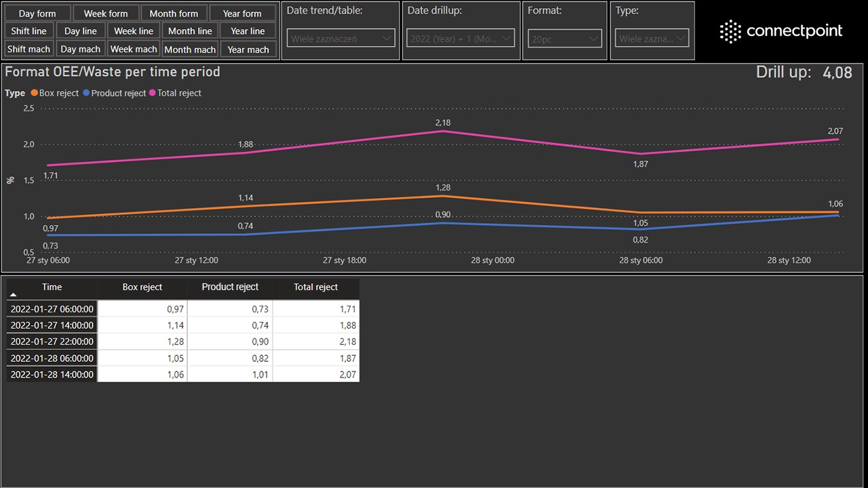Click the Product reject blue legend marker

(86, 93)
